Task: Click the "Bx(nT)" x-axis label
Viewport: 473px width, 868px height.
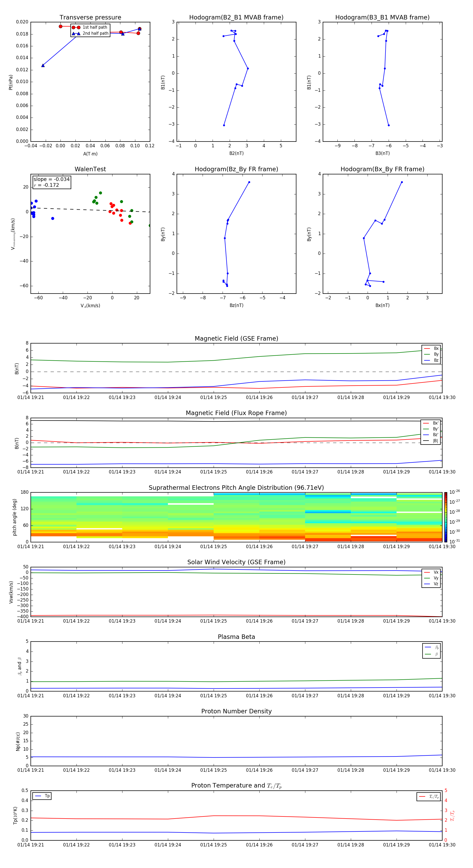Action: 382,305
